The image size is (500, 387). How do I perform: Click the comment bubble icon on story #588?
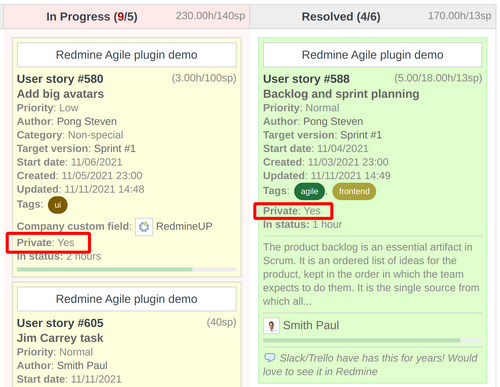tap(270, 358)
